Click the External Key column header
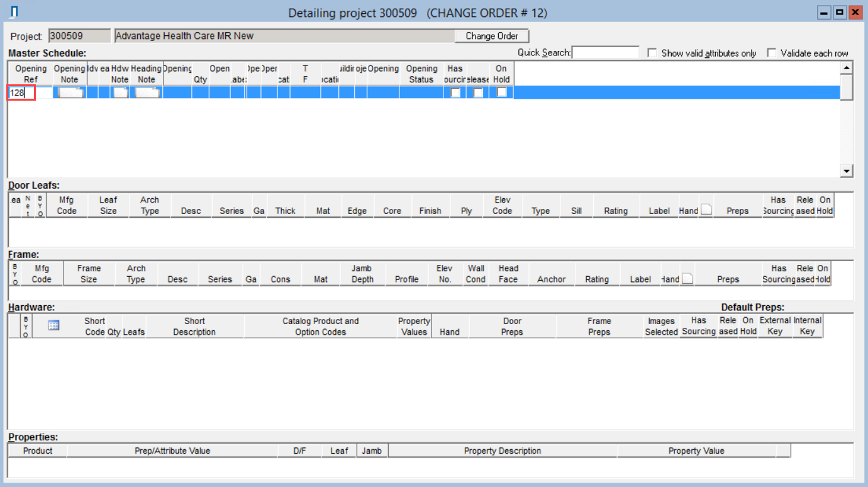This screenshot has width=868, height=487. click(x=775, y=326)
